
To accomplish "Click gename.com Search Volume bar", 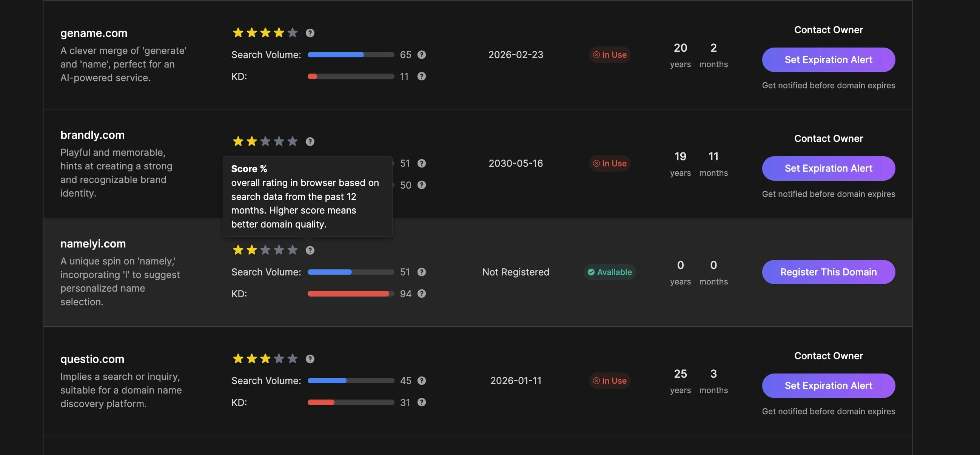I will (x=350, y=55).
